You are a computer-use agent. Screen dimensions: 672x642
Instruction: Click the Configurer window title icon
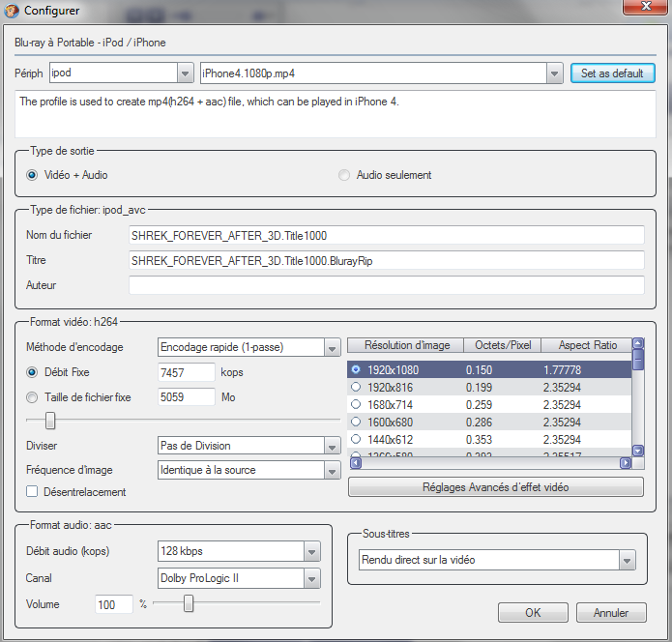(12, 10)
